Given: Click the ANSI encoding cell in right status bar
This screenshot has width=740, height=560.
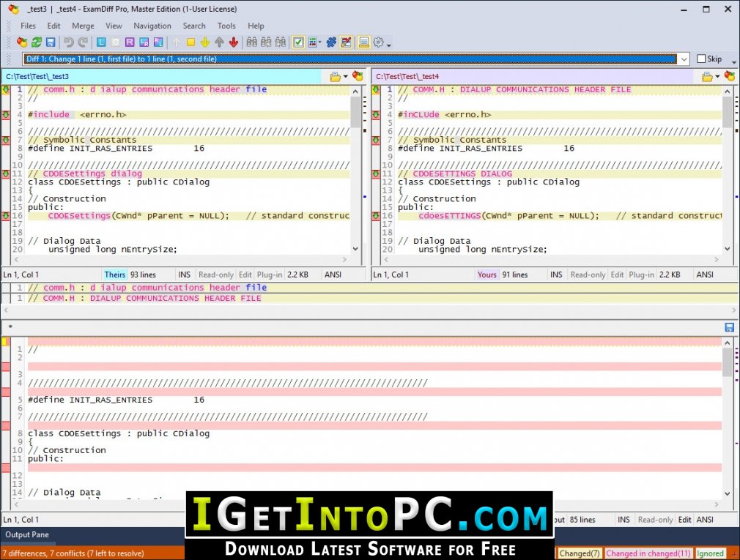Looking at the screenshot, I should pos(705,275).
